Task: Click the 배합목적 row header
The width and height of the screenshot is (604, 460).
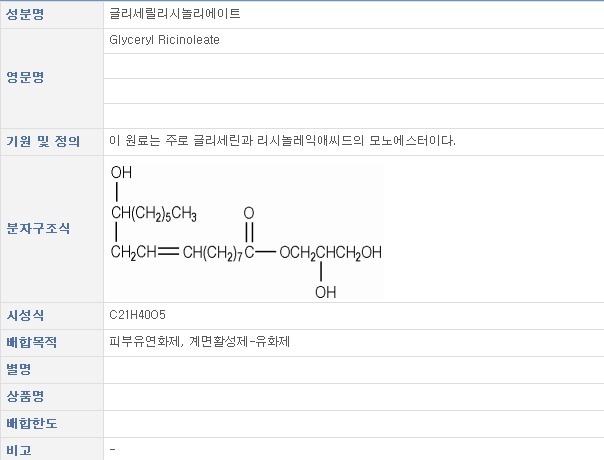Action: coord(31,342)
